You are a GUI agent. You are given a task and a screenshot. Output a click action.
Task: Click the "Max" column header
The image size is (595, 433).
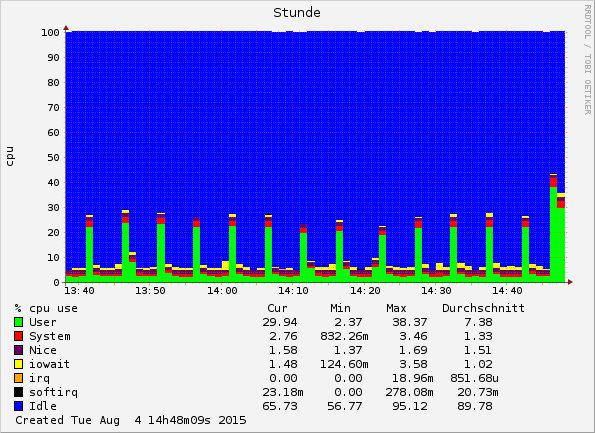tap(396, 308)
